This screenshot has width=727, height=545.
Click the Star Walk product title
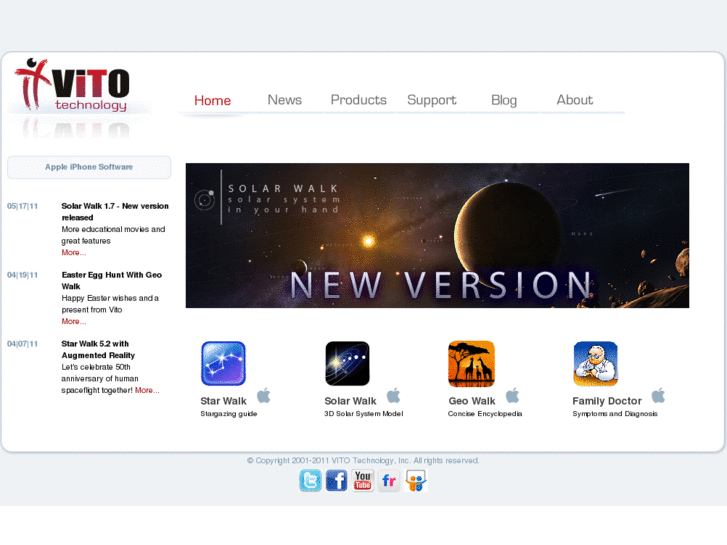[x=223, y=401]
